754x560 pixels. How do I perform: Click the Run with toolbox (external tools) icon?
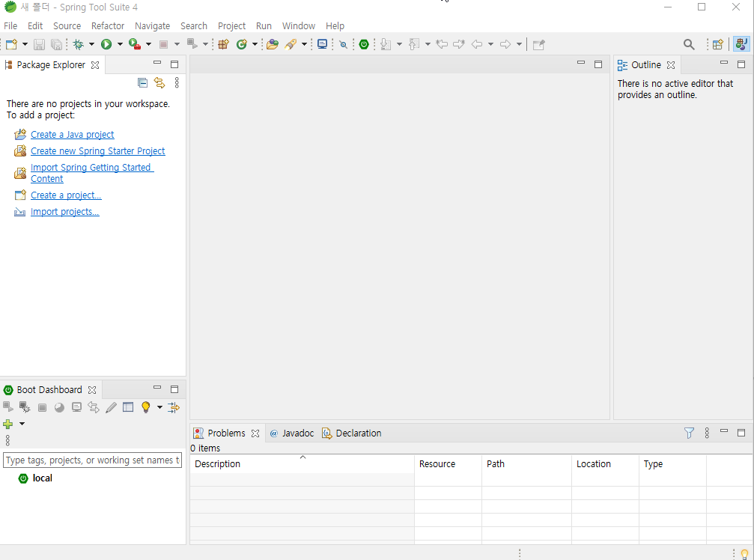point(135,45)
